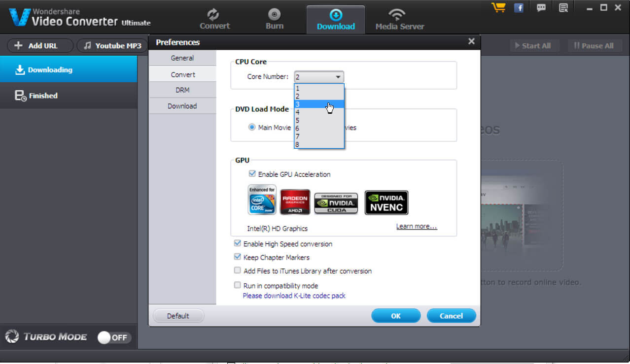Click the Learn more link
The height and width of the screenshot is (364, 630).
pyautogui.click(x=417, y=227)
